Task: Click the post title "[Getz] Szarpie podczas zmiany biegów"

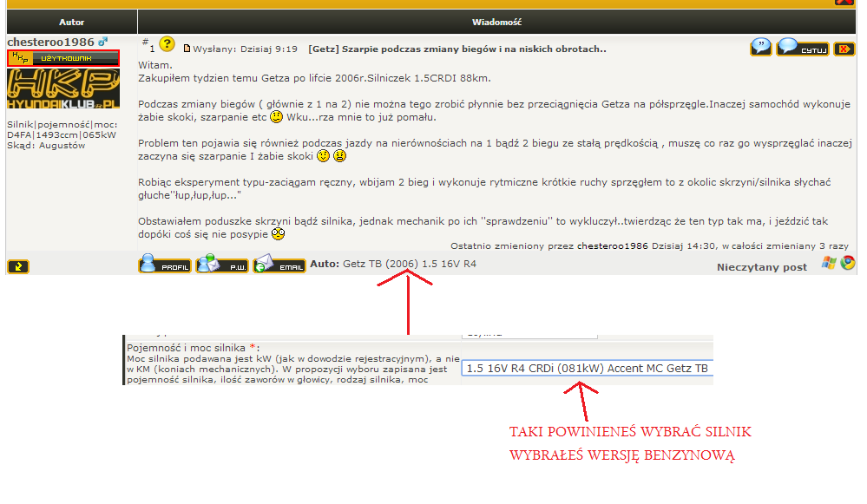Action: pyautogui.click(x=457, y=49)
